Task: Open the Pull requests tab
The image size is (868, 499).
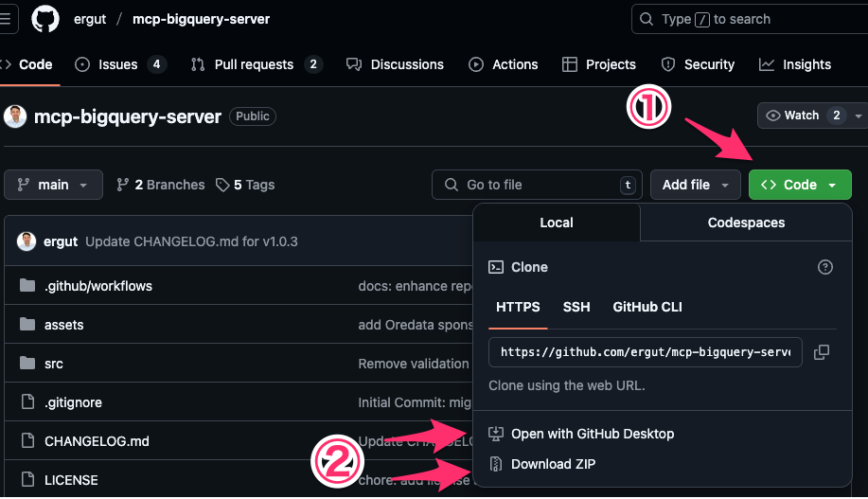Action: point(257,64)
